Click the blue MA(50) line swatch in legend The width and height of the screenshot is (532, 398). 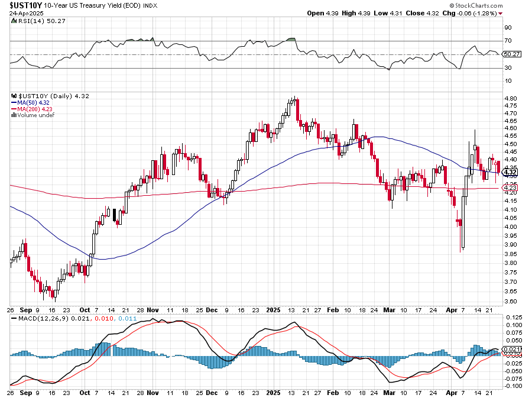coord(14,102)
